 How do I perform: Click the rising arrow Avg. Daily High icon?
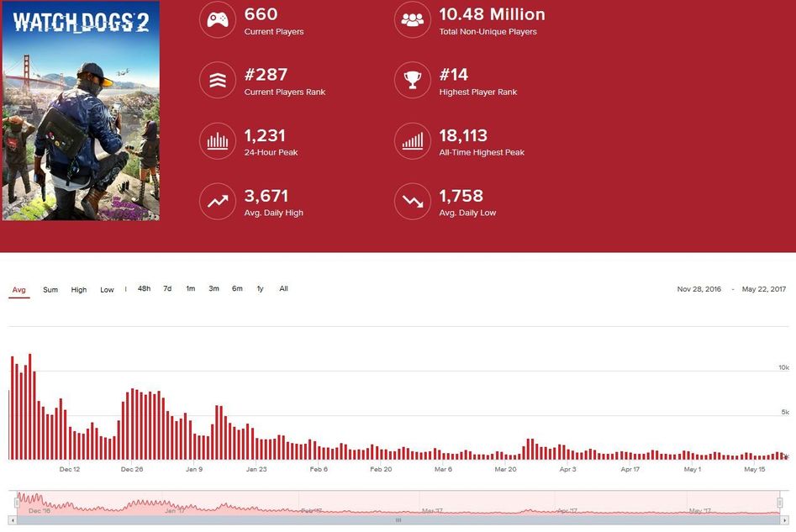[x=217, y=202]
